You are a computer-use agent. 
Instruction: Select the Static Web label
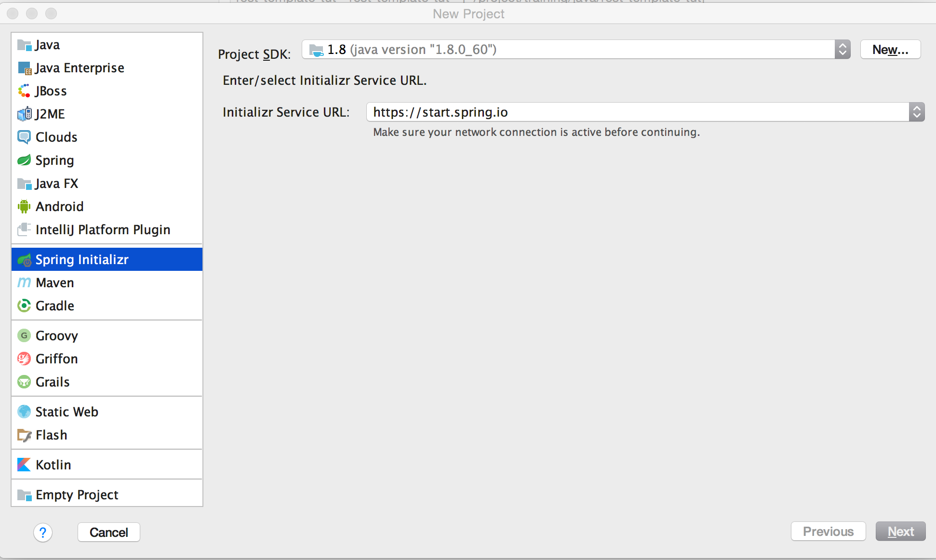67,412
